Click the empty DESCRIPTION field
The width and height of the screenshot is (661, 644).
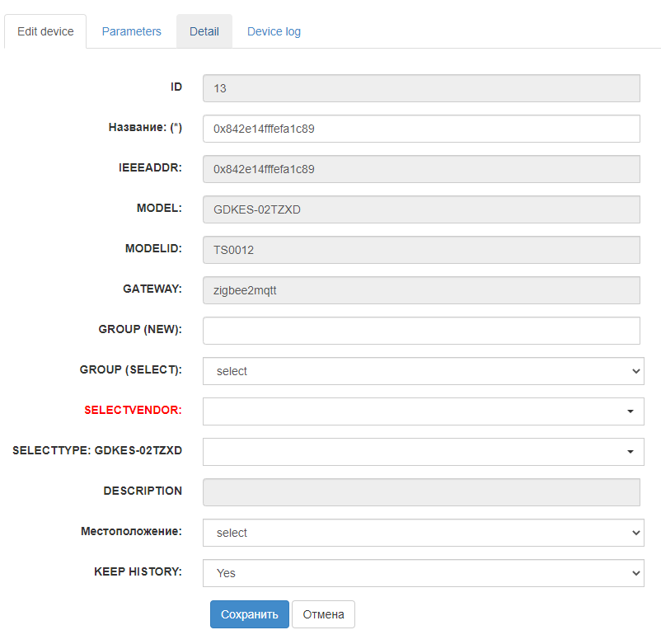[x=421, y=492]
